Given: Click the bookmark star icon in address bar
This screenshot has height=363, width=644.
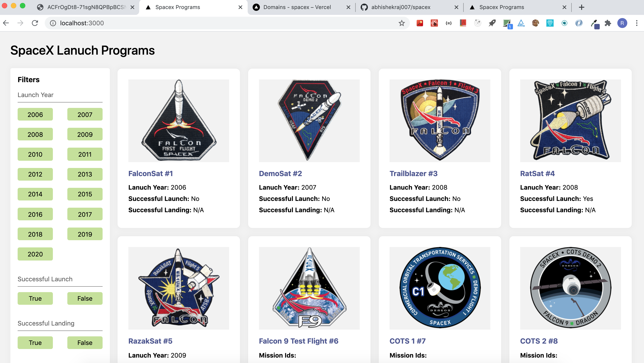Looking at the screenshot, I should (402, 23).
